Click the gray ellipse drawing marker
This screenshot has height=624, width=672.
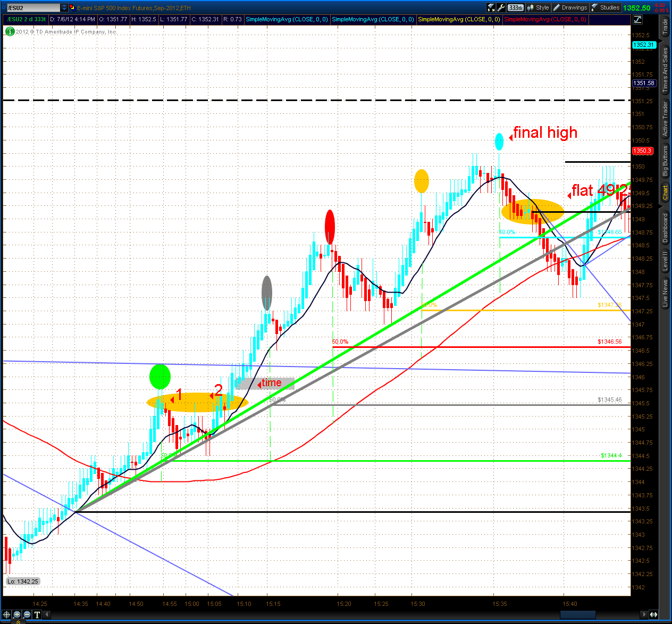(267, 293)
